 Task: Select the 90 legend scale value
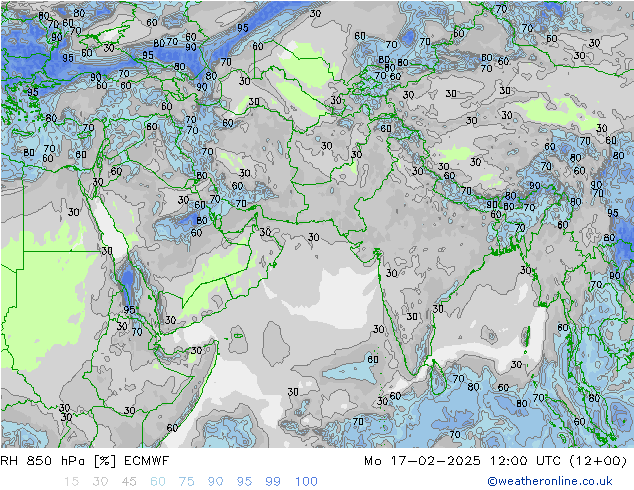tap(215, 481)
